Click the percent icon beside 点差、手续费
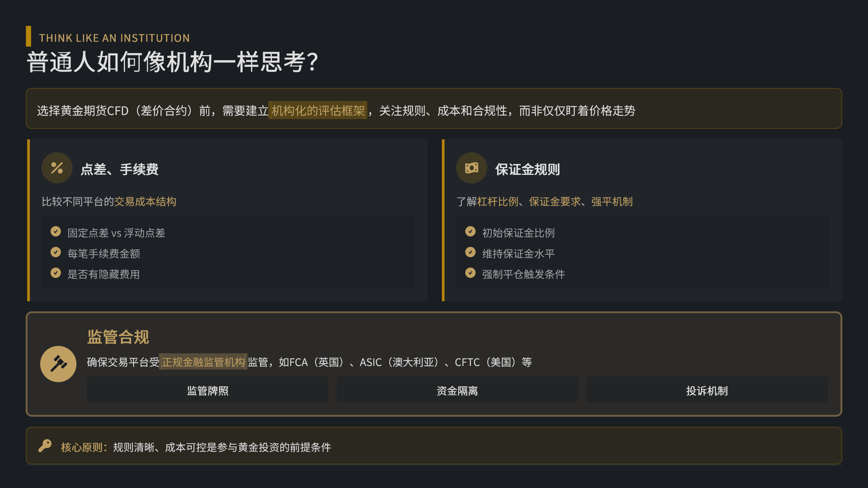The image size is (868, 488). click(x=57, y=168)
